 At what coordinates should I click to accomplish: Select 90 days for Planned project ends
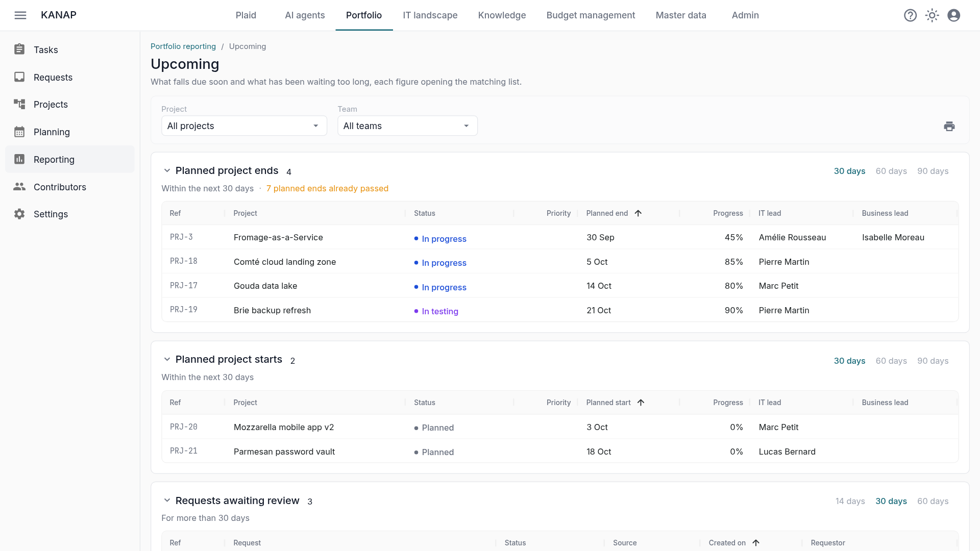tap(933, 171)
